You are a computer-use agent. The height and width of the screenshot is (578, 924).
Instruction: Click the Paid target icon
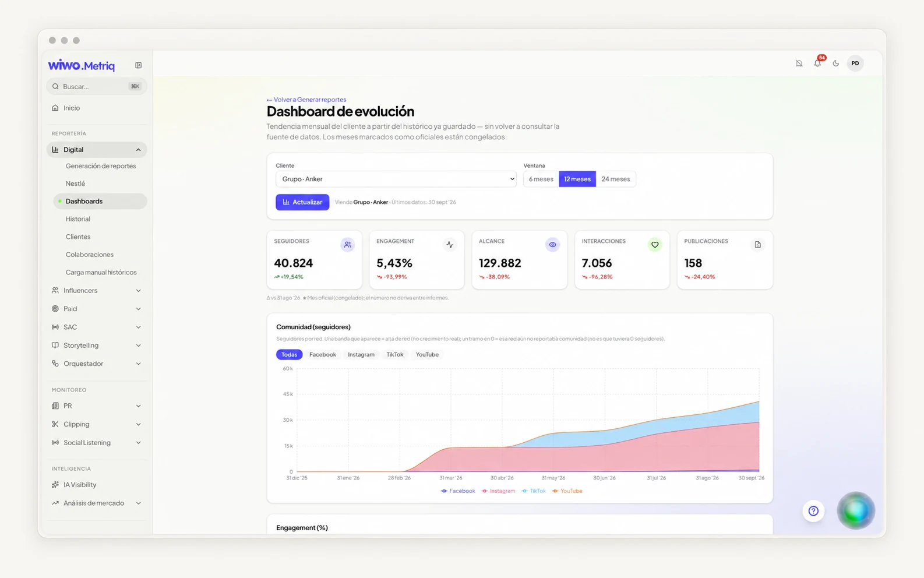(55, 309)
